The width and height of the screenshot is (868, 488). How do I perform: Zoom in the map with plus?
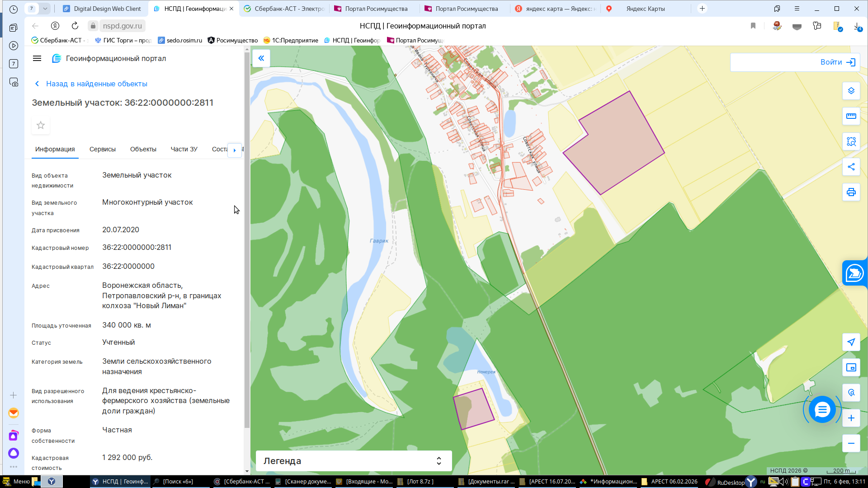851,418
